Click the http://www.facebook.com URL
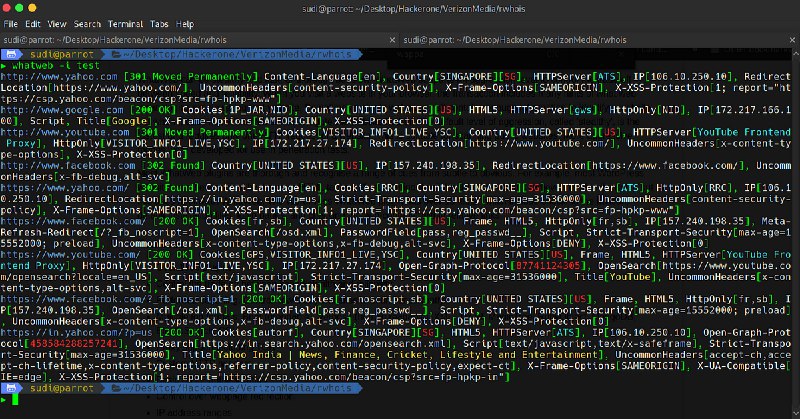Image resolution: width=800 pixels, height=419 pixels. (x=68, y=165)
